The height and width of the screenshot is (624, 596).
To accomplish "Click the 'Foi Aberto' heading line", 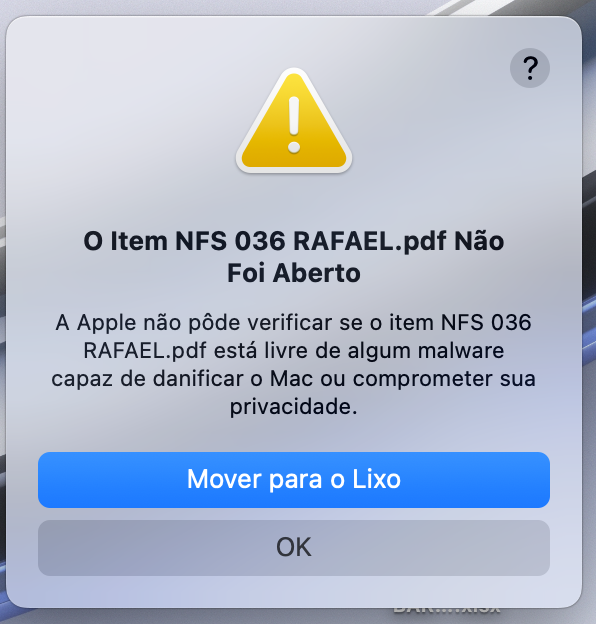I will [x=294, y=273].
